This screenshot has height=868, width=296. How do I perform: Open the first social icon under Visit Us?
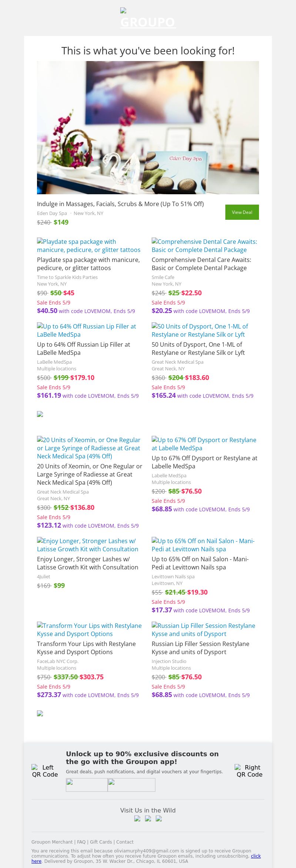point(137,818)
